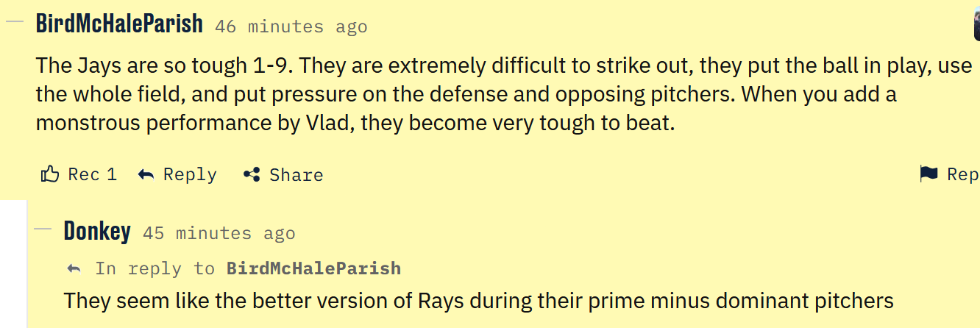Jump to parent via BirdMcHaleParish in-reply-to link

313,268
